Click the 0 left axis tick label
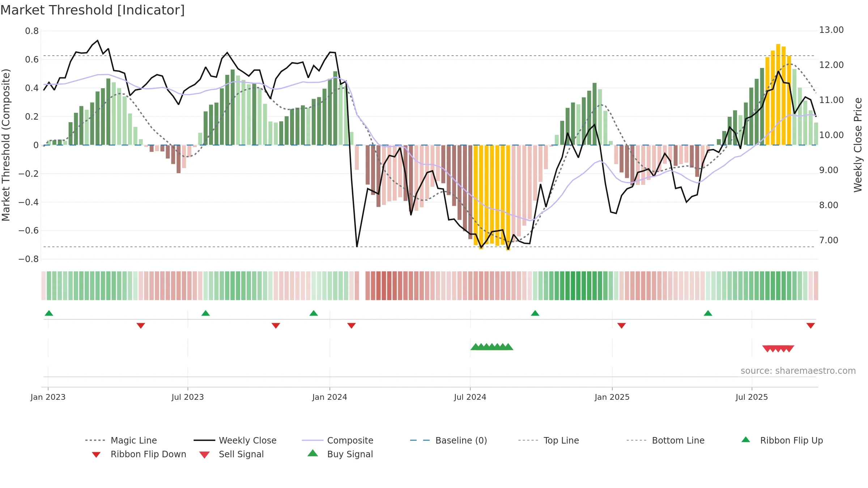 click(36, 145)
